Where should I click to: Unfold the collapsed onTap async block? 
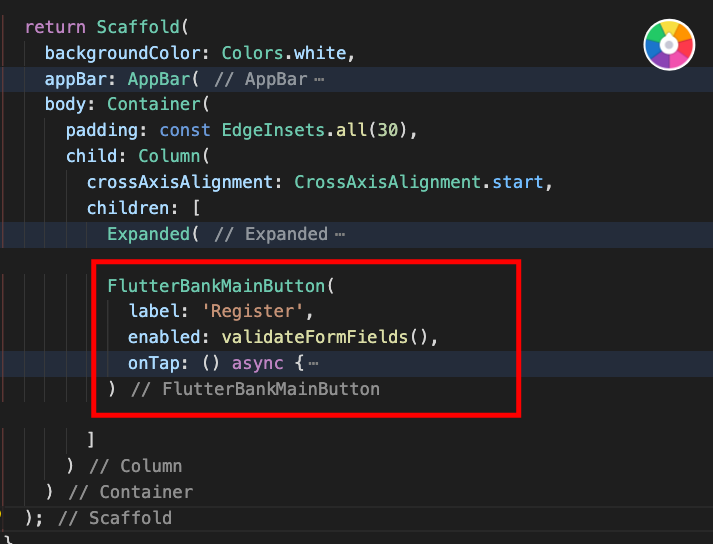coord(313,363)
